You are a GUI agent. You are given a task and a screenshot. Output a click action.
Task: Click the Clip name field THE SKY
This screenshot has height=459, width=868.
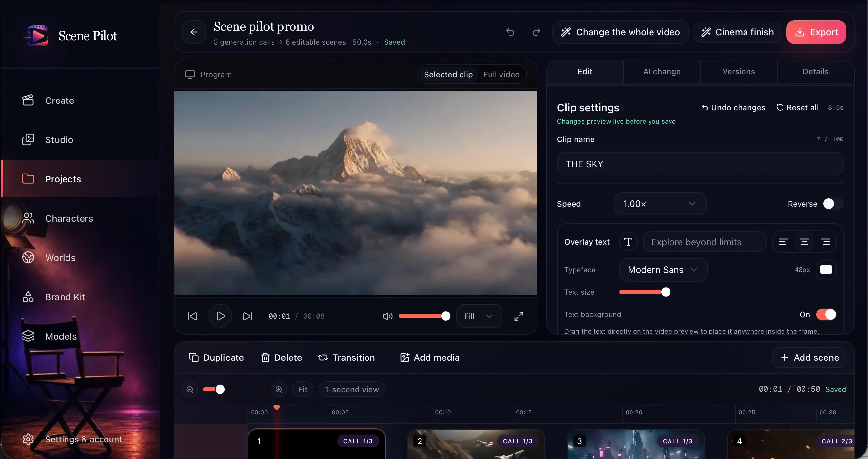coord(700,164)
